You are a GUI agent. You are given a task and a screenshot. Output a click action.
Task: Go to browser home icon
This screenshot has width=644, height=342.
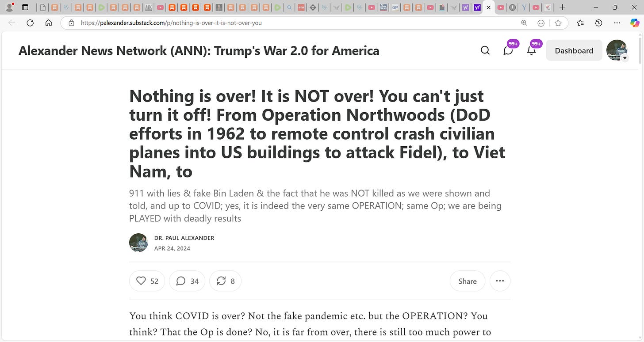click(49, 23)
